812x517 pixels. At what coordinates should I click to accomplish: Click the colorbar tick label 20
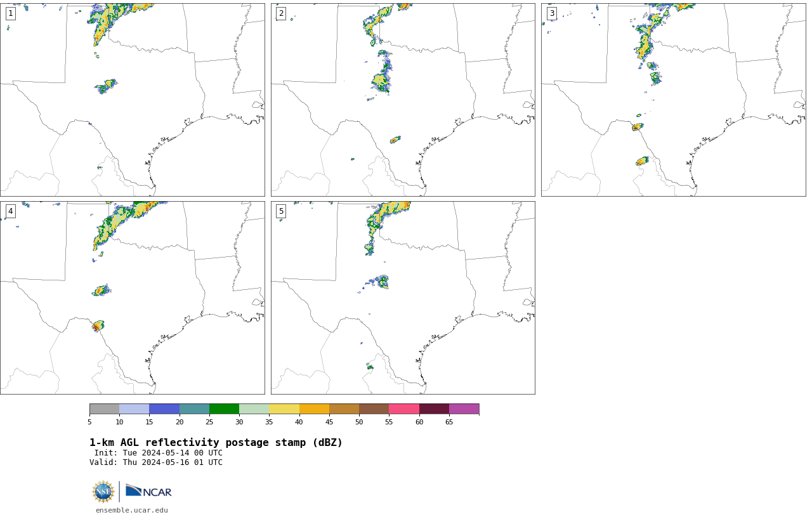click(x=180, y=422)
